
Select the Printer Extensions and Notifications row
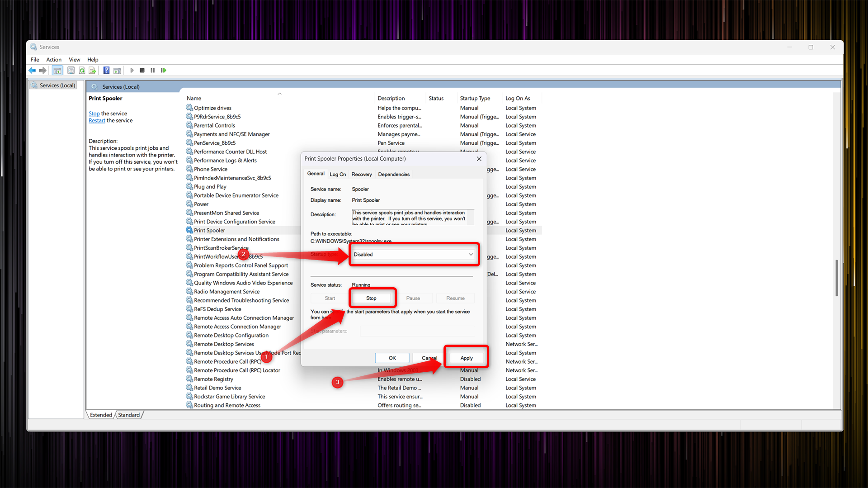click(236, 239)
